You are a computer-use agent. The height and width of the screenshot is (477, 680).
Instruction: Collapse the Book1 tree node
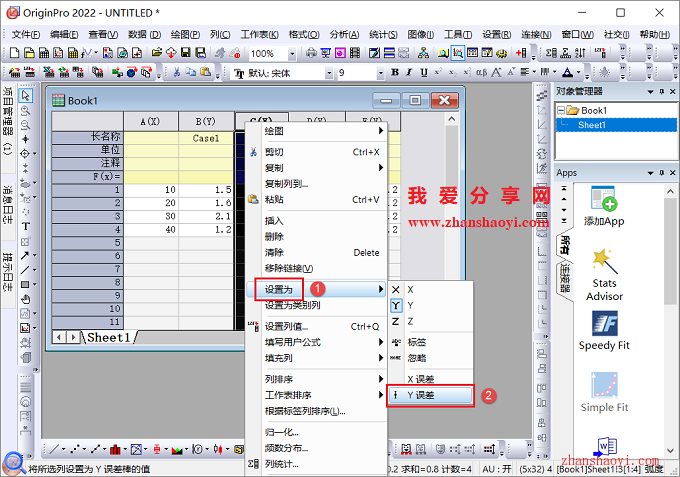tap(560, 110)
